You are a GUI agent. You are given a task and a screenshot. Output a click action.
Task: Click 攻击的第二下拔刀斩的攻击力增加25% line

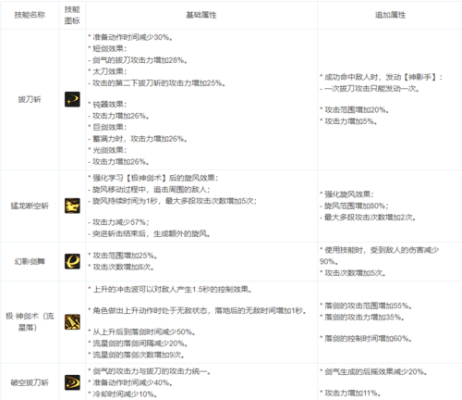(x=157, y=83)
